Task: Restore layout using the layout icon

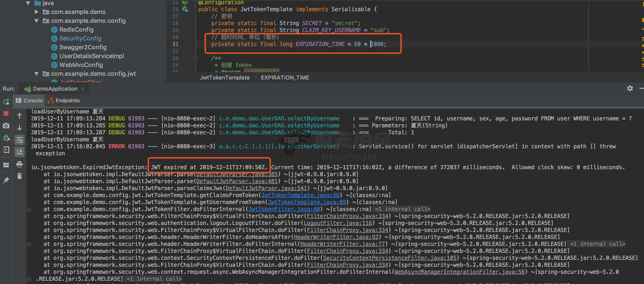Action: pyautogui.click(x=6, y=165)
